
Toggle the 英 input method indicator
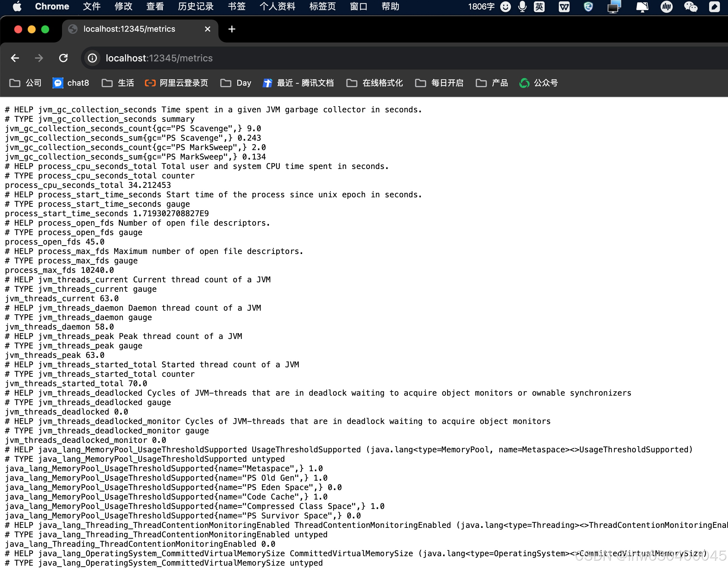pos(539,7)
